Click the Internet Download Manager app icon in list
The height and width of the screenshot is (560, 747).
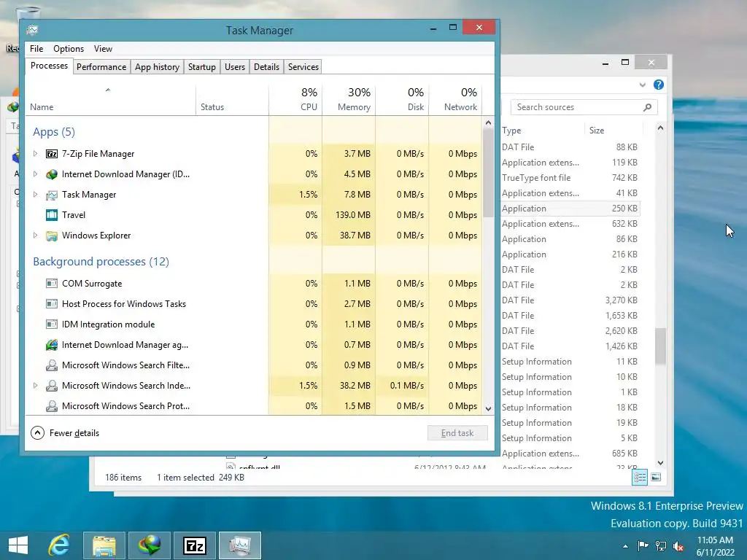click(52, 174)
